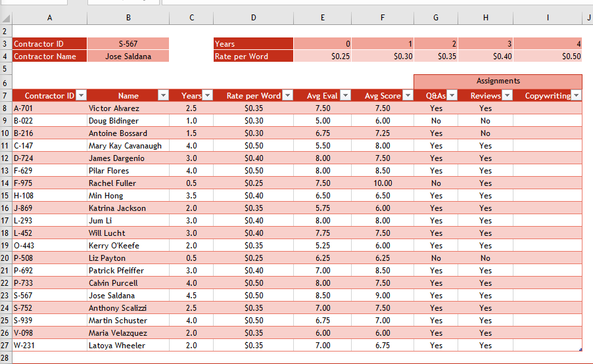Screen dimensions: 593x364
Task: Click the Select All corner triangle
Action: tap(6, 18)
